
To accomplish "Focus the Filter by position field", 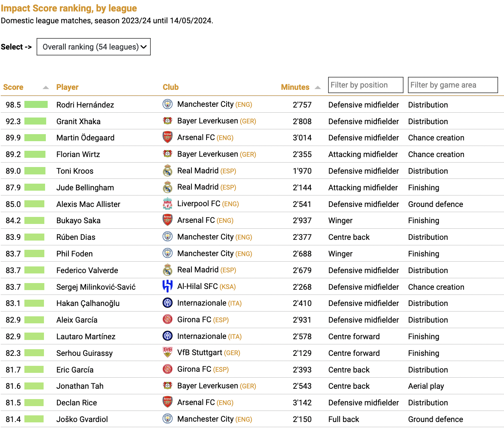I will tap(366, 85).
